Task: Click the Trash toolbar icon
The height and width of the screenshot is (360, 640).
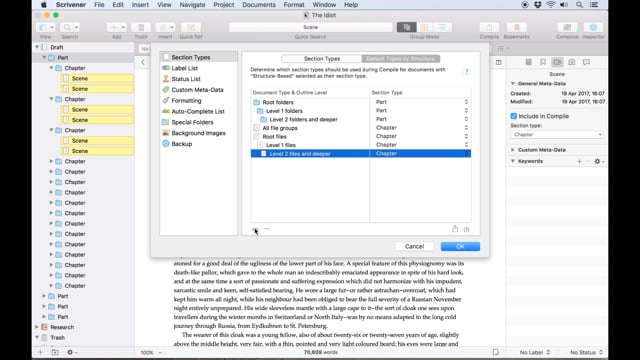Action: 141,27
